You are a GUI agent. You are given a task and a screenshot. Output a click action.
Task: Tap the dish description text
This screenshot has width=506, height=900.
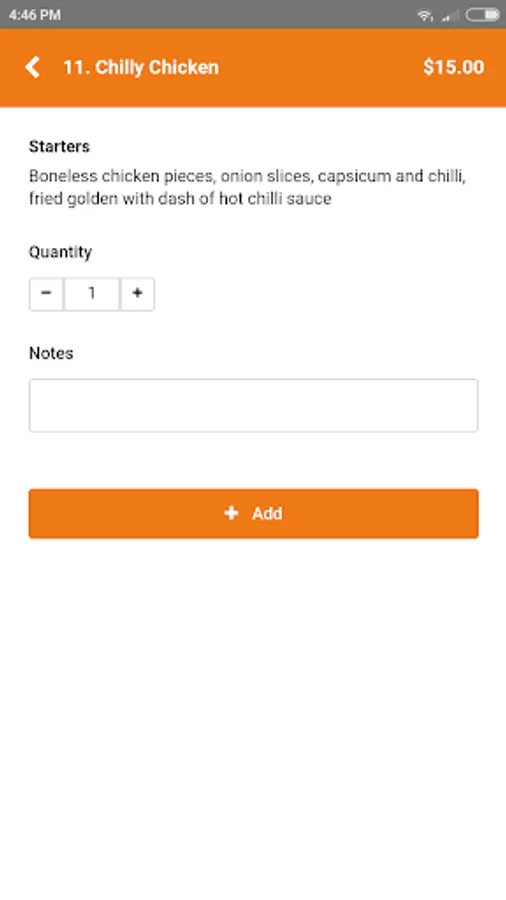click(x=247, y=187)
